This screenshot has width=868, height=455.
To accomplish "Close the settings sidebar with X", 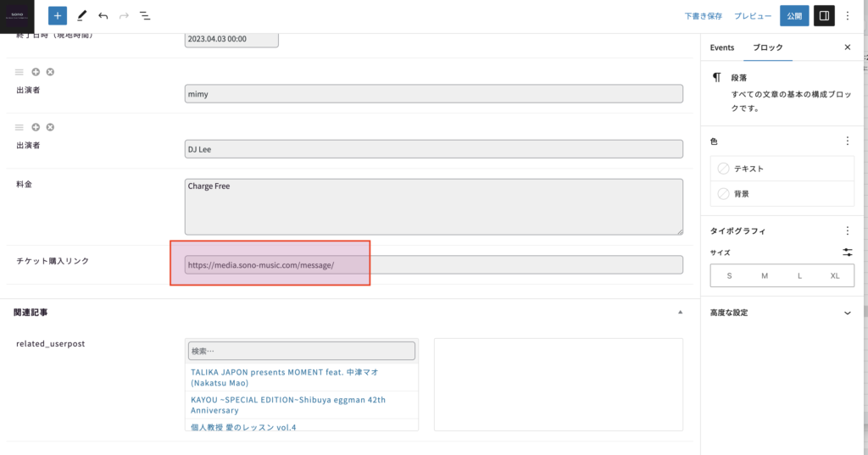I will point(847,47).
